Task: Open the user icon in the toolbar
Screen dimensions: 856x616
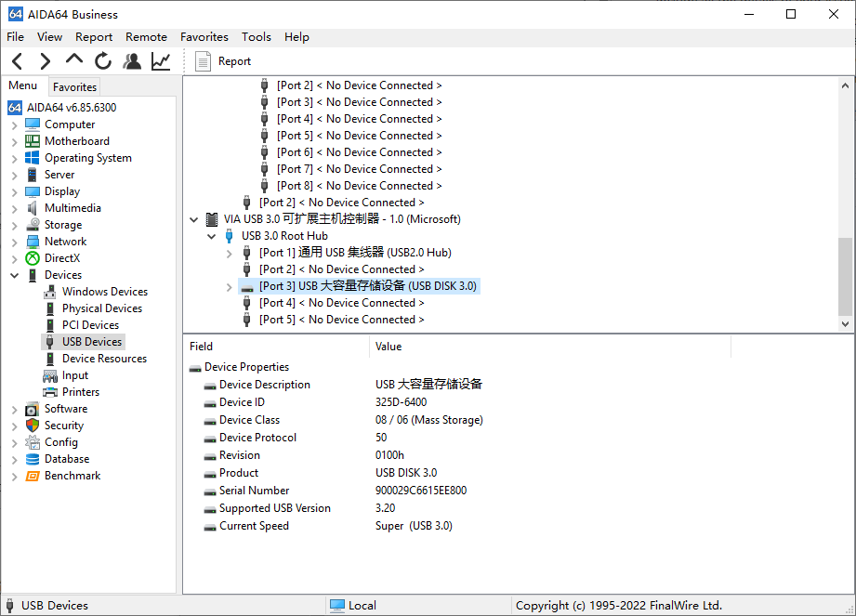Action: pos(132,61)
